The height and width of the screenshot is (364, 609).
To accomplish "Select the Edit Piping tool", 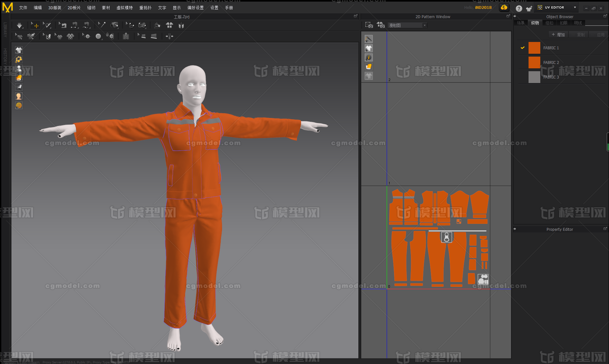I will [142, 36].
